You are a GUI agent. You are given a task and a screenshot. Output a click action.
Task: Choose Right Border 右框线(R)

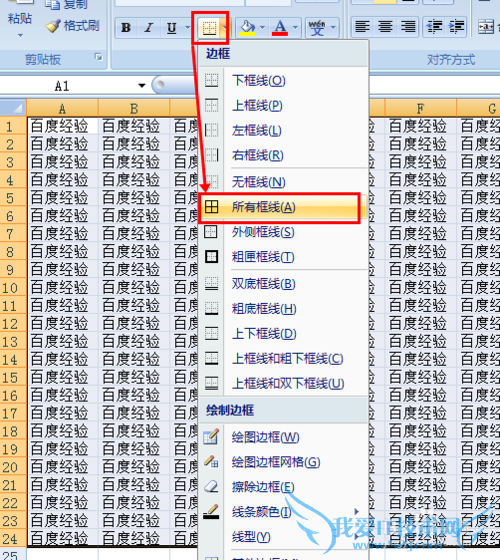click(283, 155)
